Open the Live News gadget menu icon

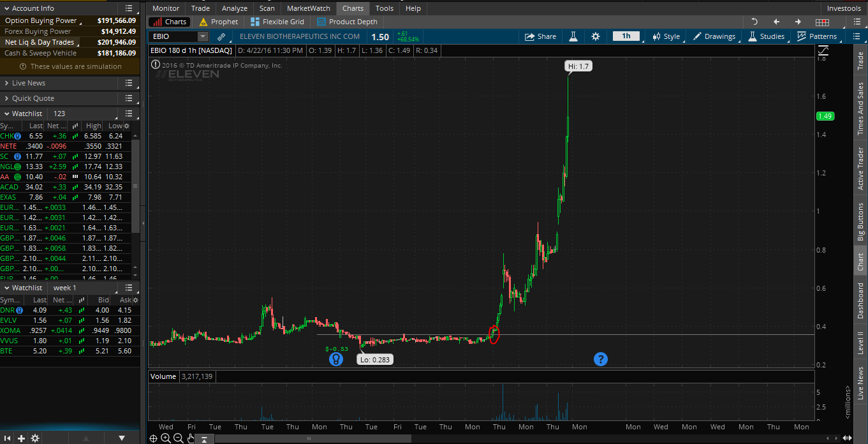click(129, 83)
